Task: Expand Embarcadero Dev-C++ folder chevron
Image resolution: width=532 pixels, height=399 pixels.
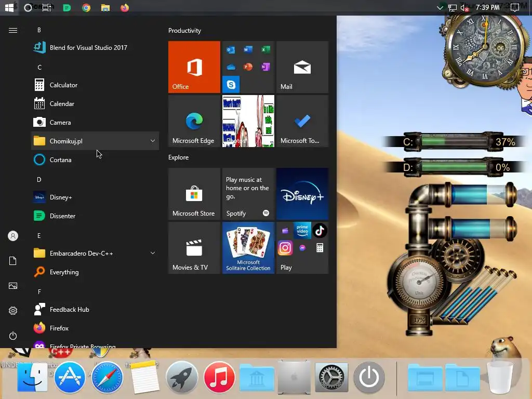Action: 153,253
